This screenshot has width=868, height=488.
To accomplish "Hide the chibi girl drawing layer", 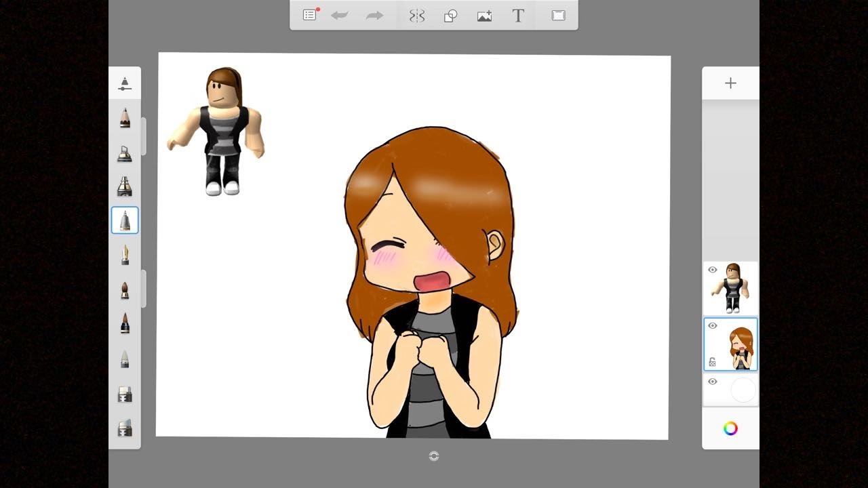I will point(712,326).
